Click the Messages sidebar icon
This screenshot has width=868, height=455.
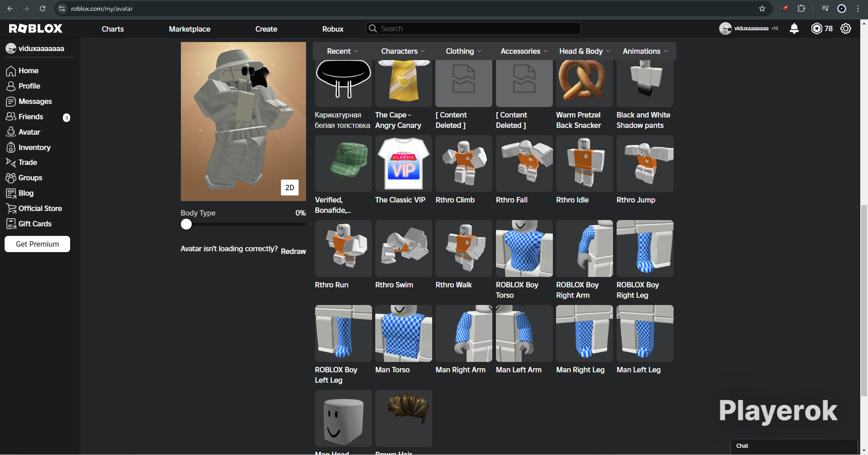[11, 101]
